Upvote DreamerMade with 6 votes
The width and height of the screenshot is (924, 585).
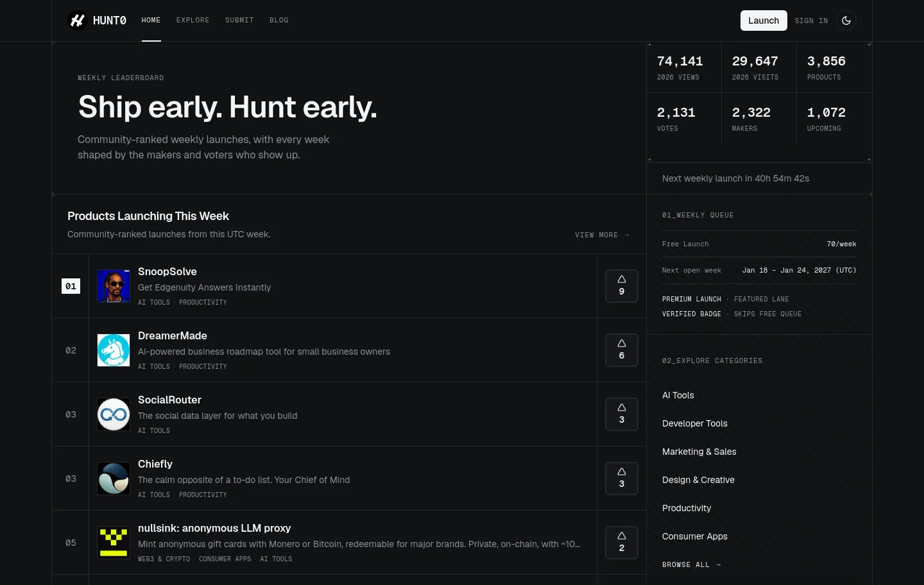point(622,350)
